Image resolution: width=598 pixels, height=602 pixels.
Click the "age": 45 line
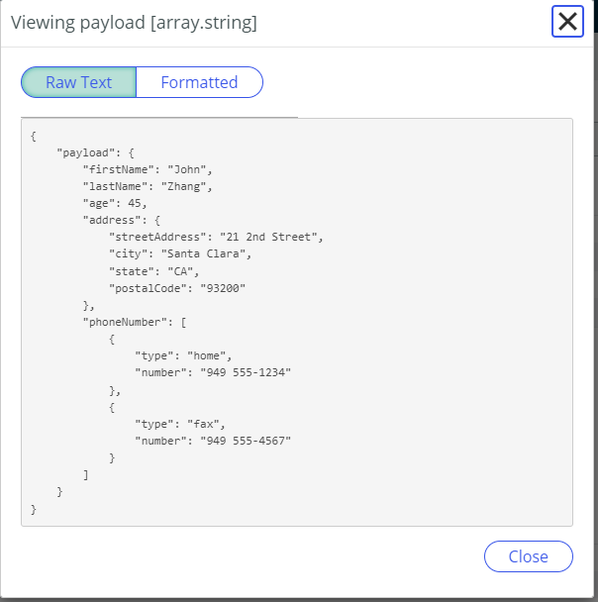tap(115, 203)
